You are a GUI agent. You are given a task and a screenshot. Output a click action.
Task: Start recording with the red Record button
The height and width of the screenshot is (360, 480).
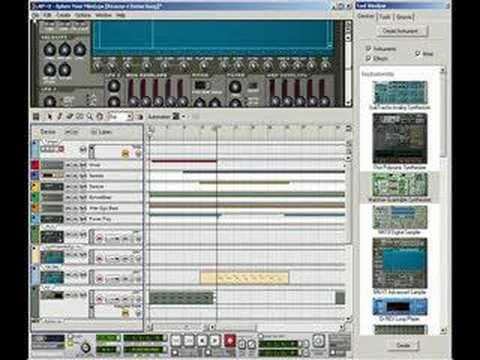click(230, 341)
